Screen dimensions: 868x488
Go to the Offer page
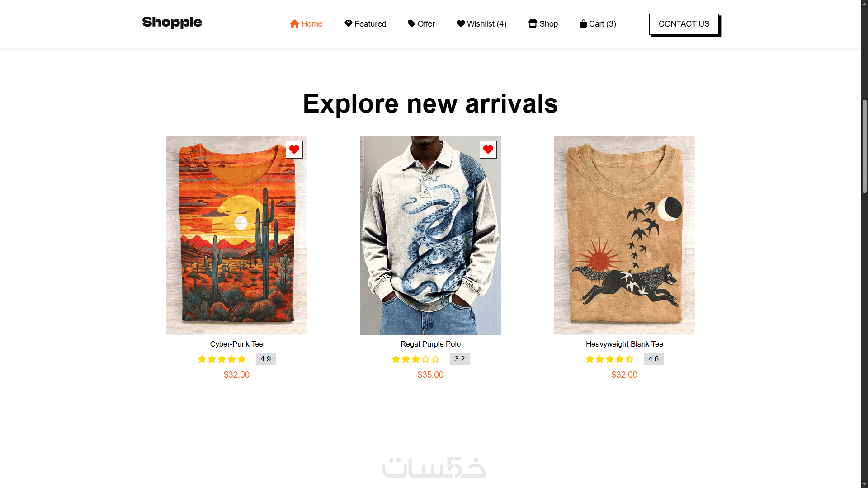point(421,24)
